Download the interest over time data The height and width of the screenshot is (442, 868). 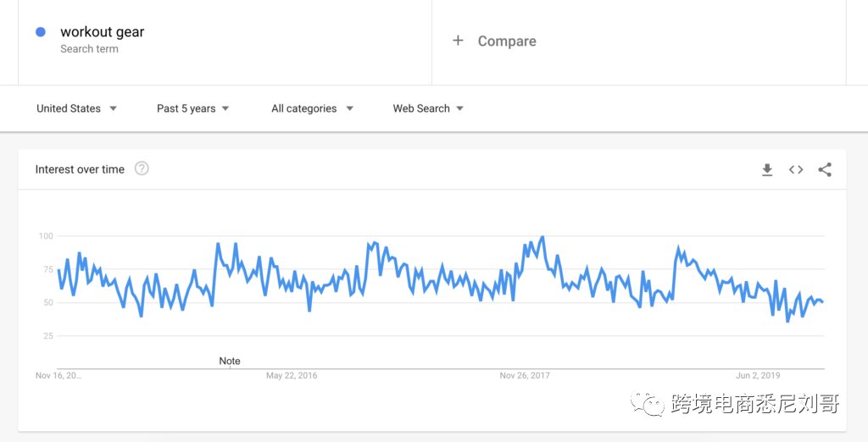pyautogui.click(x=767, y=170)
